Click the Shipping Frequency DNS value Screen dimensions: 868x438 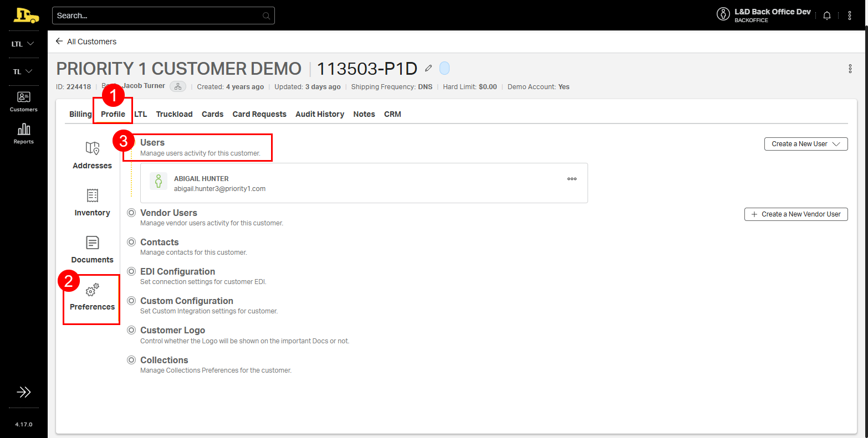tap(425, 87)
